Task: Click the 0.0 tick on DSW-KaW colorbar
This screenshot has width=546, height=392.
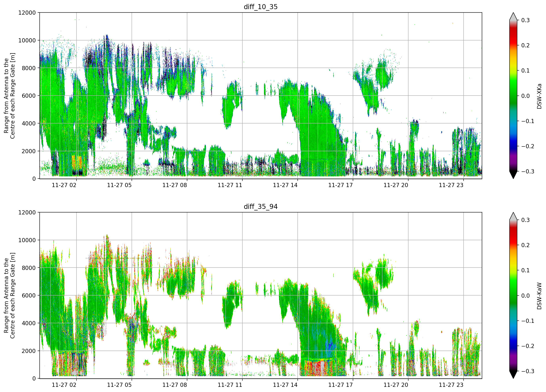Action: [526, 296]
